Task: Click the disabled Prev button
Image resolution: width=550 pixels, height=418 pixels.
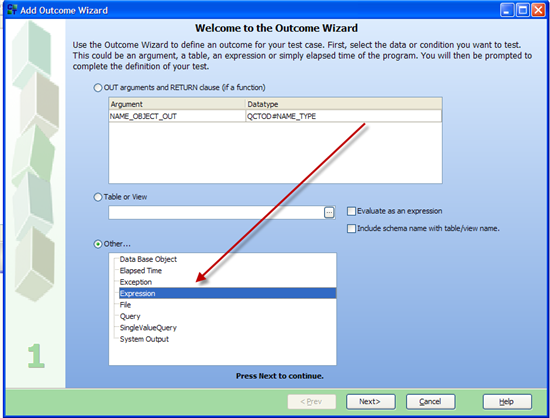Action: tap(311, 402)
